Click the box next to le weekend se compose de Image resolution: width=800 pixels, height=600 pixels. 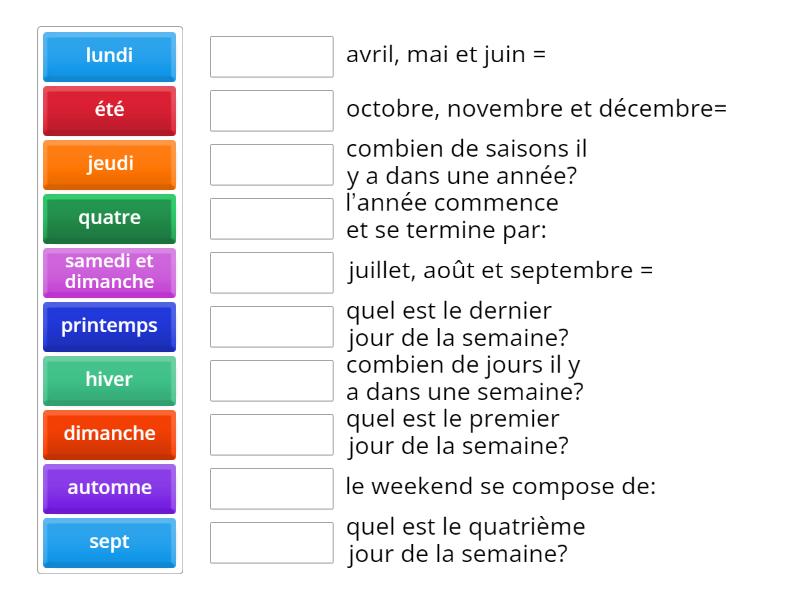coord(271,488)
